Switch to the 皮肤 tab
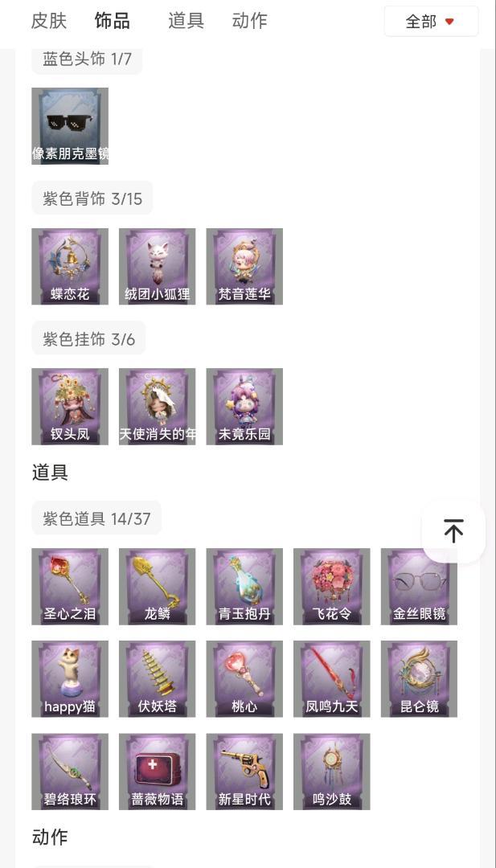 pyautogui.click(x=49, y=21)
